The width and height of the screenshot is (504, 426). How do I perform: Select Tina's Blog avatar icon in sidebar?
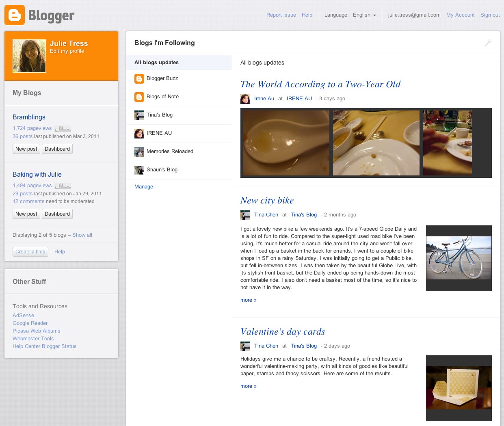coord(139,115)
